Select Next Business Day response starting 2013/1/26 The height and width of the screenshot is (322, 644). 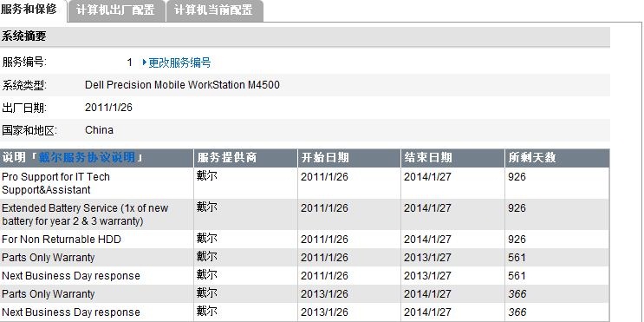tap(71, 312)
